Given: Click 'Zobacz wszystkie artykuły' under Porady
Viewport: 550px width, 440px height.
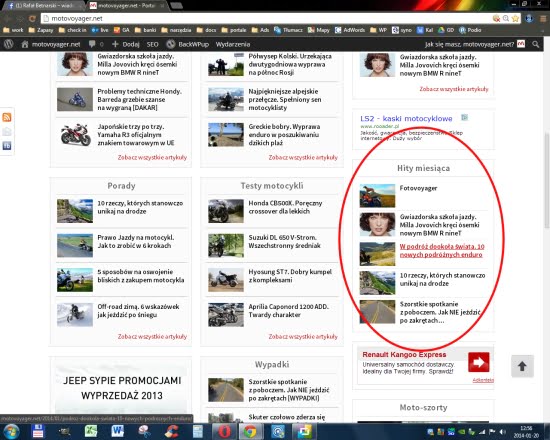Looking at the screenshot, I should pyautogui.click(x=152, y=336).
